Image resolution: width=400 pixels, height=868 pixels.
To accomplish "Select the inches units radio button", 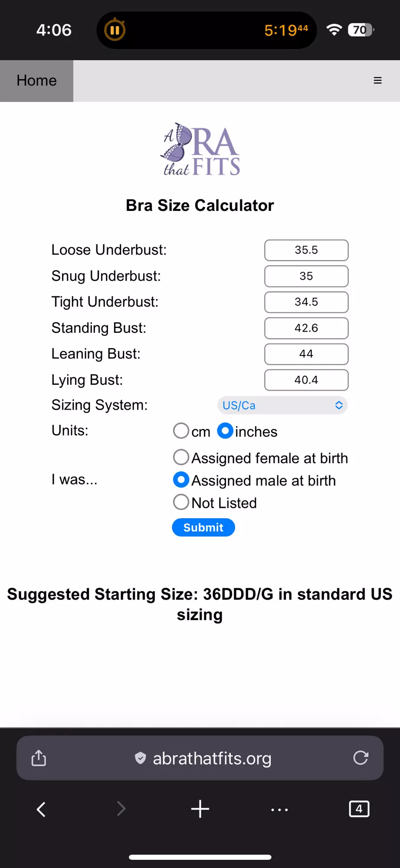I will pos(225,431).
